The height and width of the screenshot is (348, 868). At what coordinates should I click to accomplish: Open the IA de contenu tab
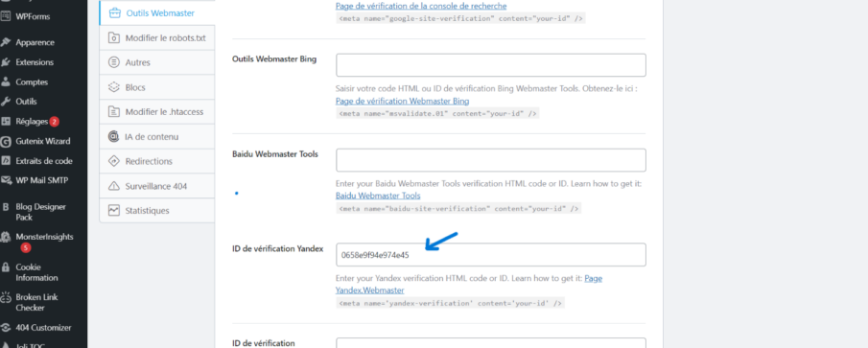[156, 136]
